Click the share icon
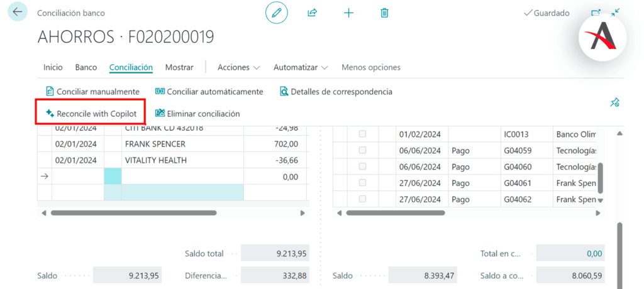Viewport: 644px width, 289px height. (312, 13)
